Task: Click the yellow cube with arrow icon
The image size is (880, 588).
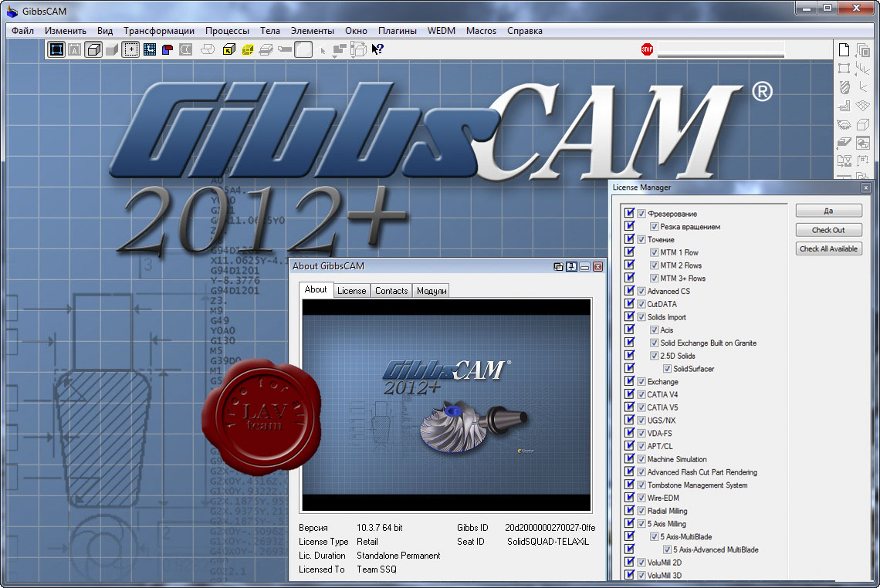Action: tap(229, 50)
